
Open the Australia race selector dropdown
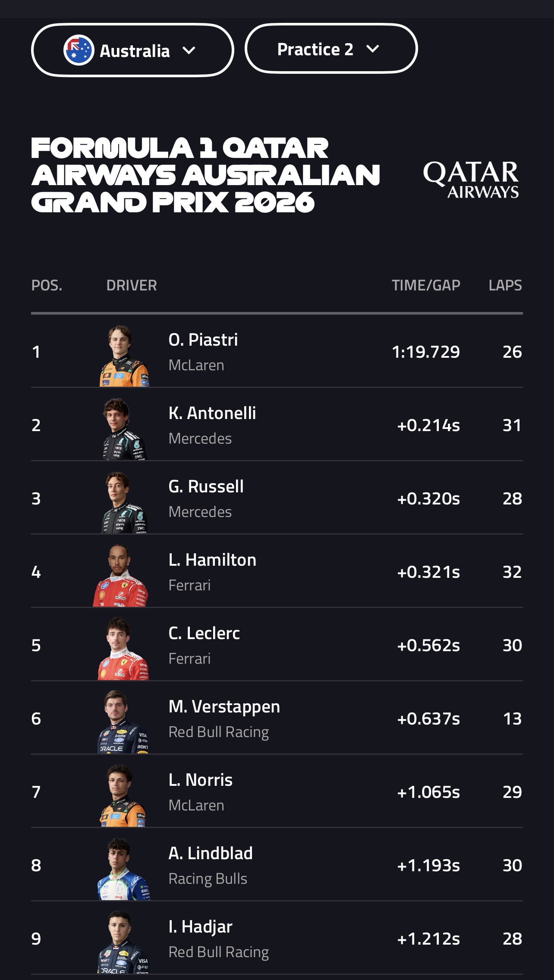(132, 50)
